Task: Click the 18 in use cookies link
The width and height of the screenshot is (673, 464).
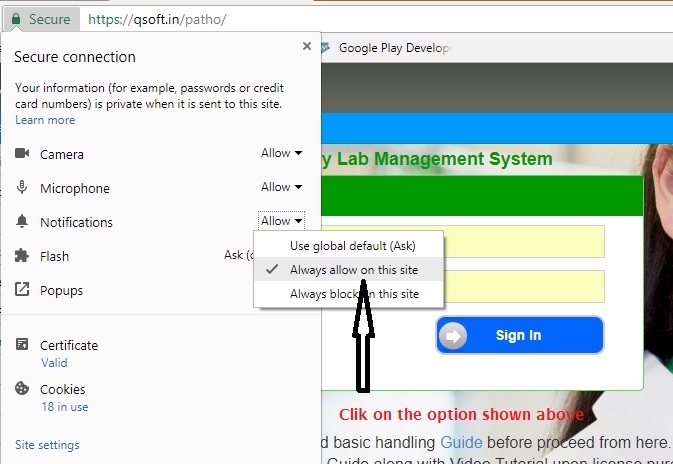Action: click(64, 407)
